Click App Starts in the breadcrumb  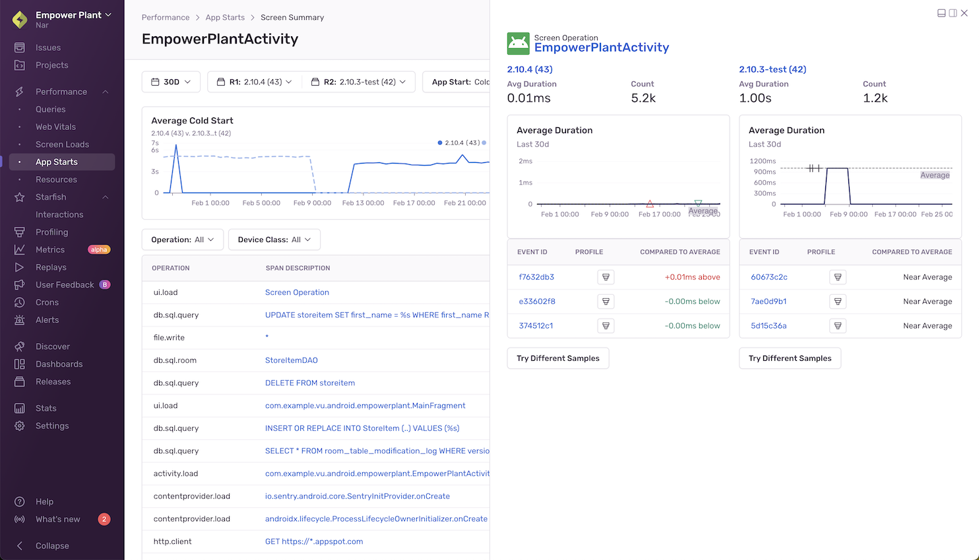click(x=225, y=17)
